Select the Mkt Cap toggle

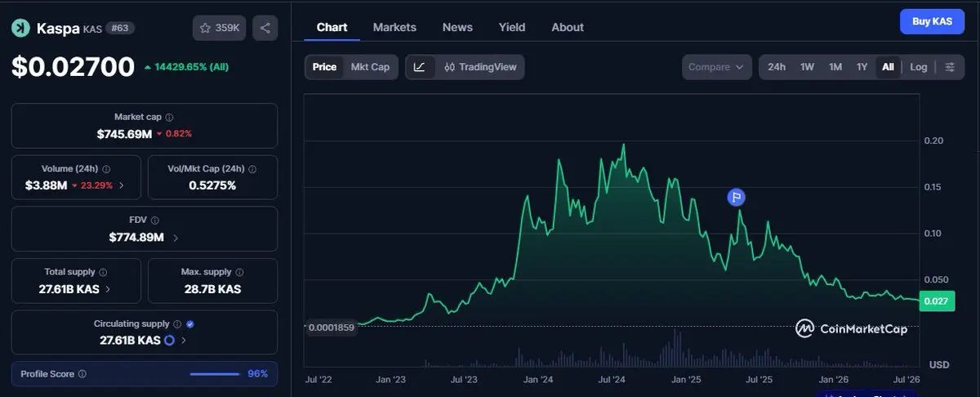[370, 67]
